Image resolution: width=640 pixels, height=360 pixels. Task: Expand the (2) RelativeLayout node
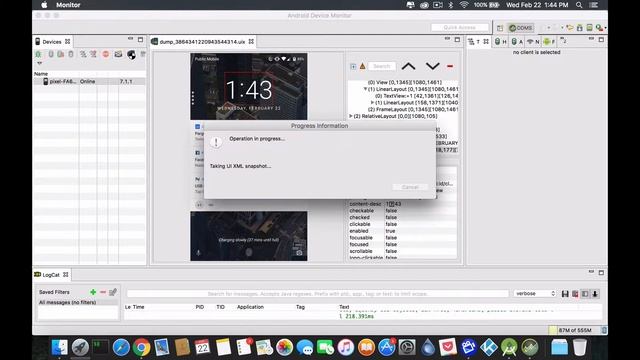351,116
